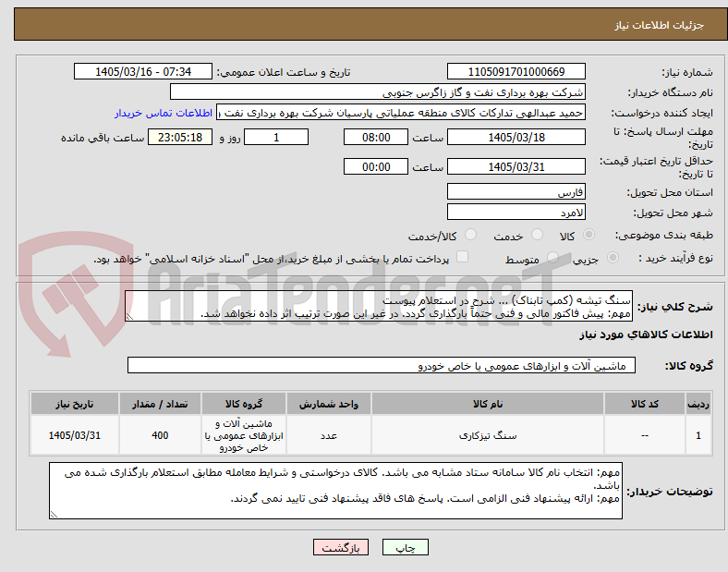Image resolution: width=728 pixels, height=572 pixels.
Task: Click the گروه کالا column header in table
Action: (244, 404)
